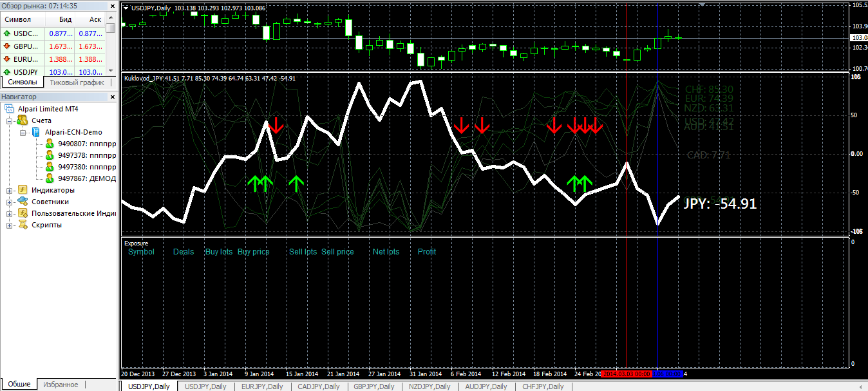The image size is (868, 391).
Task: Click the Индикаторы function icon
Action: click(22, 190)
